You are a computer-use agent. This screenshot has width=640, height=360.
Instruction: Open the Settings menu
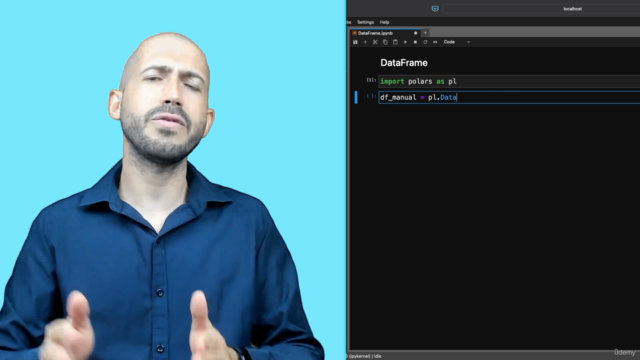[x=365, y=22]
